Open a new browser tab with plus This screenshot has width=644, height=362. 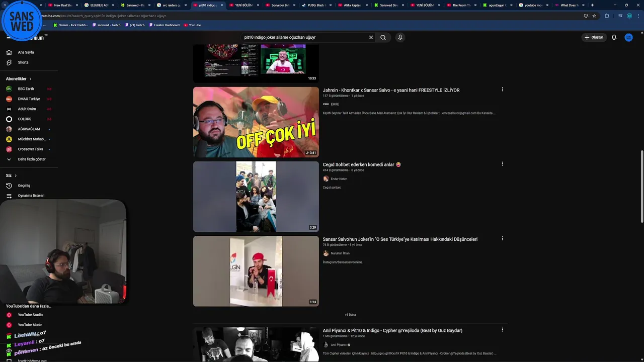pyautogui.click(x=592, y=5)
